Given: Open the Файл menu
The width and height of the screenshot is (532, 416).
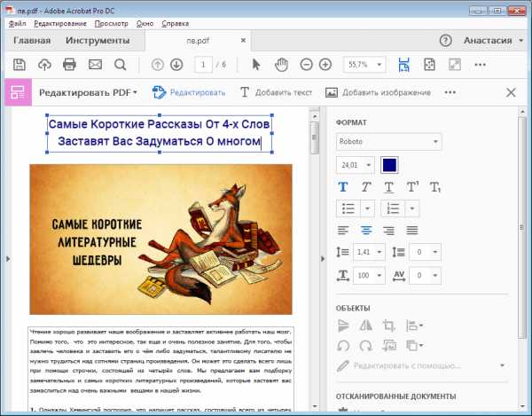Looking at the screenshot, I should 18,24.
